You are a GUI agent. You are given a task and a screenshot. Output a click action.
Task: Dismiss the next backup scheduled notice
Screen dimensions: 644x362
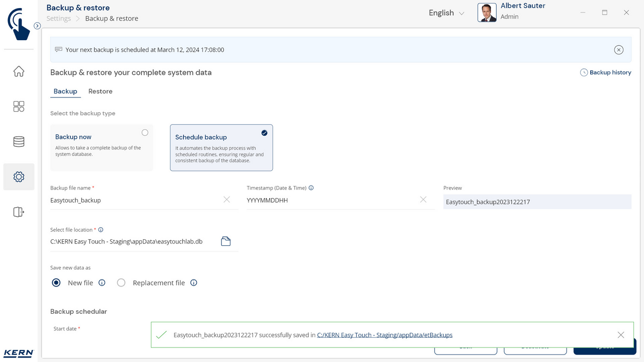pyautogui.click(x=618, y=50)
